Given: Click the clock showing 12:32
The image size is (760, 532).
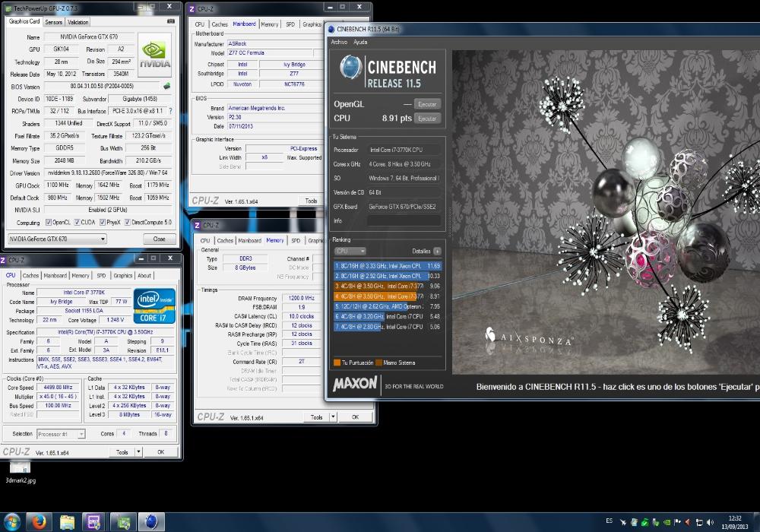Looking at the screenshot, I should 735,518.
